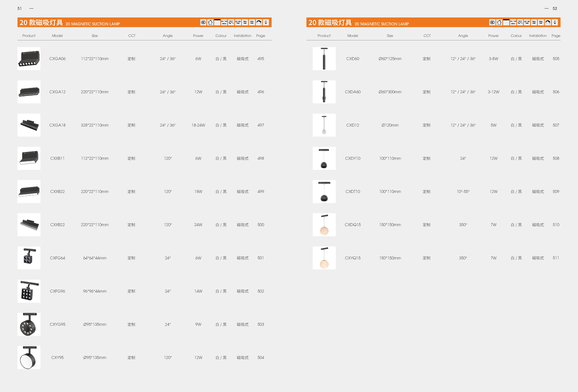Click page number 505 for CXD60
The image size is (578, 392).
pos(556,59)
